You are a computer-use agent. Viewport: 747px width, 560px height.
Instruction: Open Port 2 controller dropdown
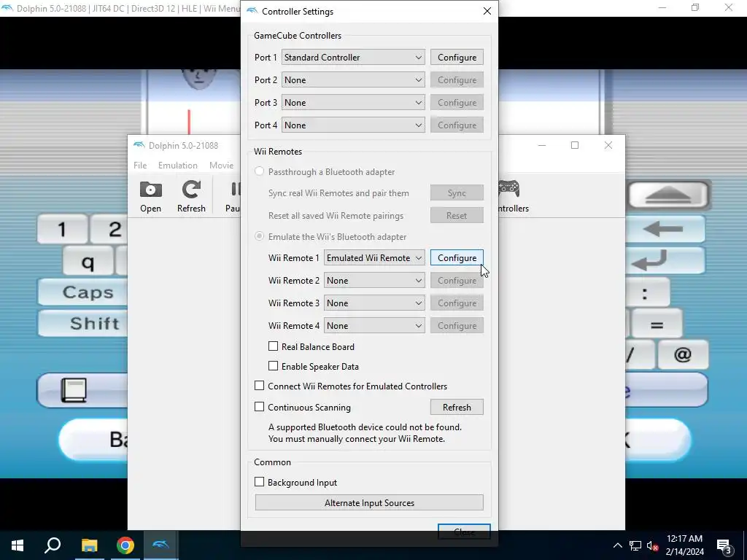click(353, 79)
